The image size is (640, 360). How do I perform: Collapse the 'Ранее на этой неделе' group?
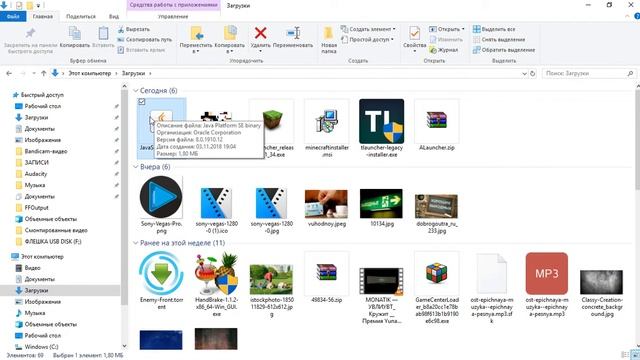point(136,243)
